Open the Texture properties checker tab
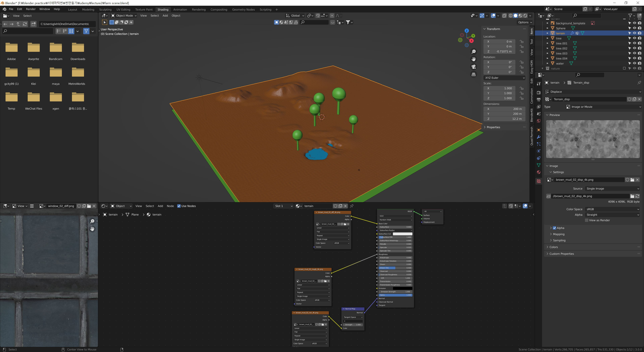This screenshot has height=352, width=644. [539, 181]
